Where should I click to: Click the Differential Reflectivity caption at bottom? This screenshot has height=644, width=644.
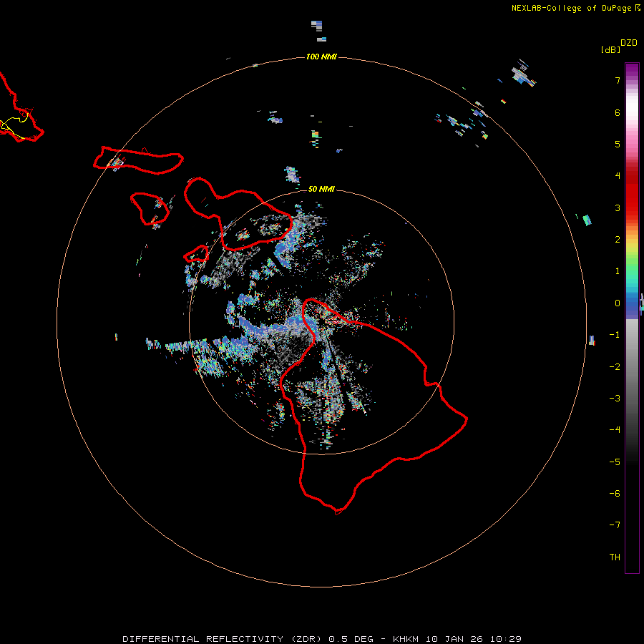(x=322, y=639)
